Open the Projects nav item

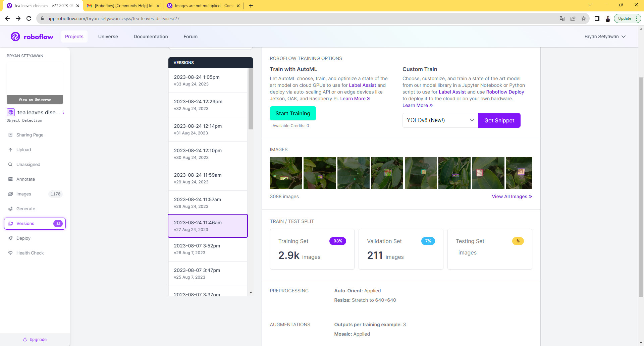coord(74,37)
